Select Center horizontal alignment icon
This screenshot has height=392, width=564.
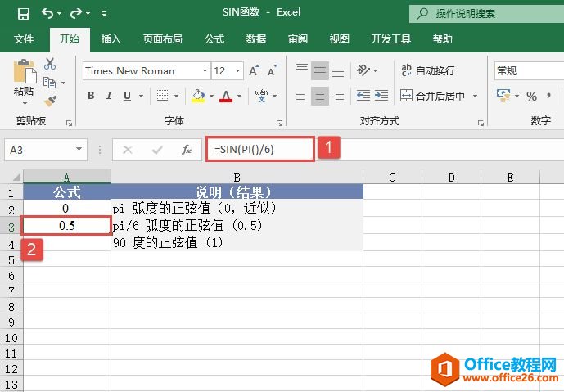(x=320, y=96)
